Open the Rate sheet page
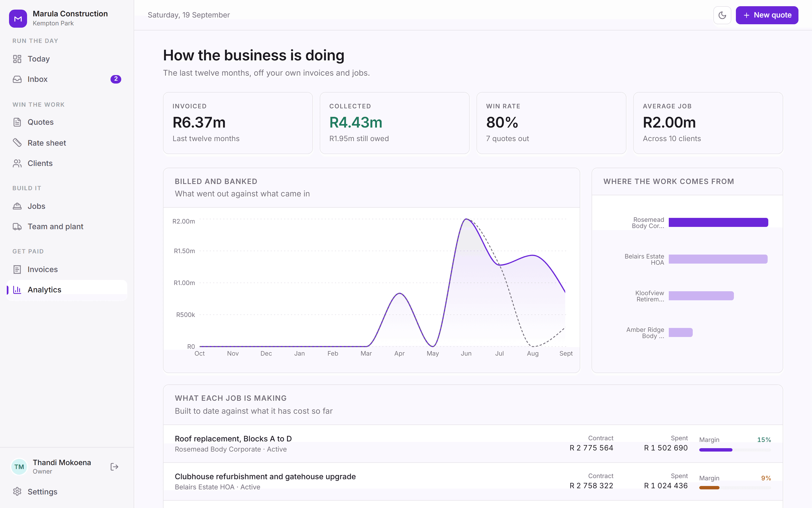 click(67, 143)
